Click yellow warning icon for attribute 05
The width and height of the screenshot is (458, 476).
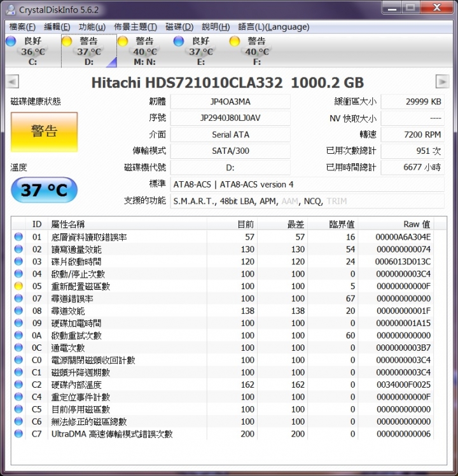point(18,286)
